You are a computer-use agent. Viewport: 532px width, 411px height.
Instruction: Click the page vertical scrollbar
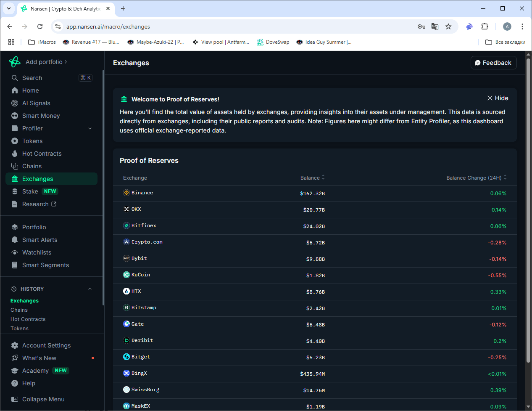(529, 210)
